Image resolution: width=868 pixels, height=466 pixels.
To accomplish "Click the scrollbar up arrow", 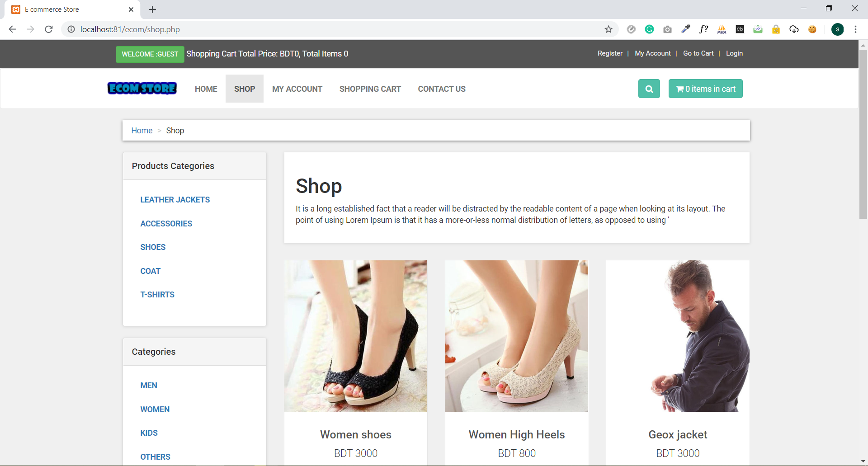I will pos(863,45).
